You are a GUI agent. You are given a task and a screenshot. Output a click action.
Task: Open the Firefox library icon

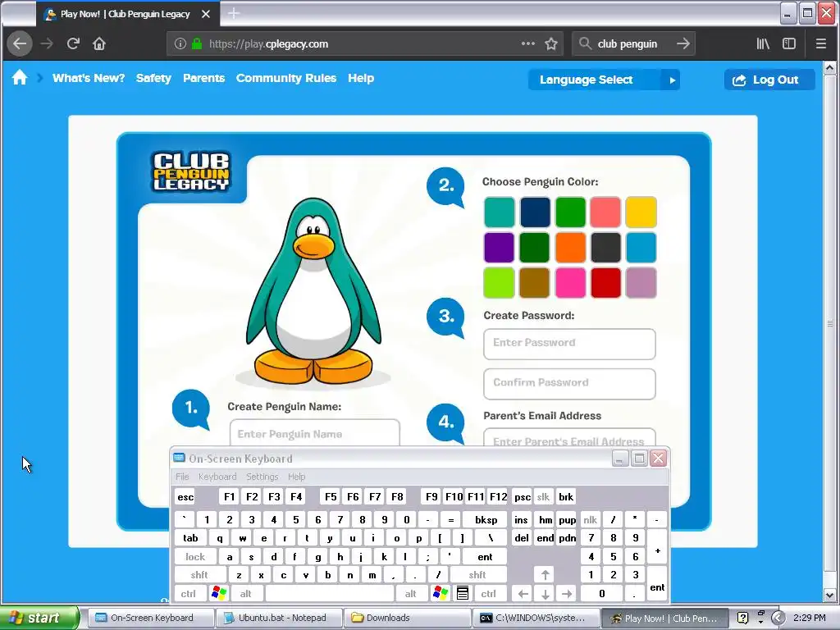pos(763,43)
